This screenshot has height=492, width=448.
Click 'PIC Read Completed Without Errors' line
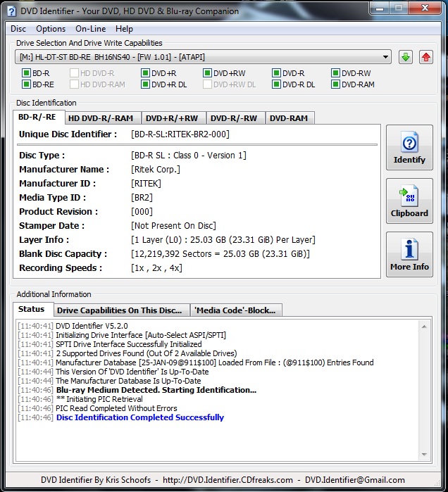[x=116, y=408]
